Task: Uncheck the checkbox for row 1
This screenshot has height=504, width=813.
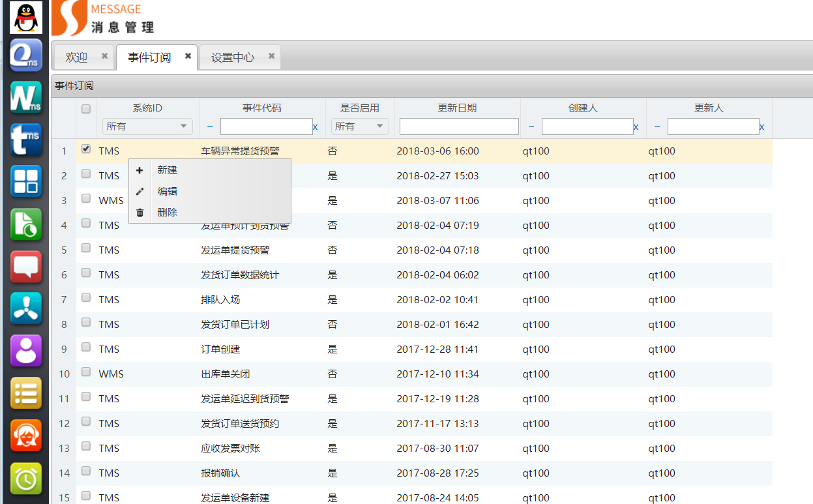Action: pos(85,149)
